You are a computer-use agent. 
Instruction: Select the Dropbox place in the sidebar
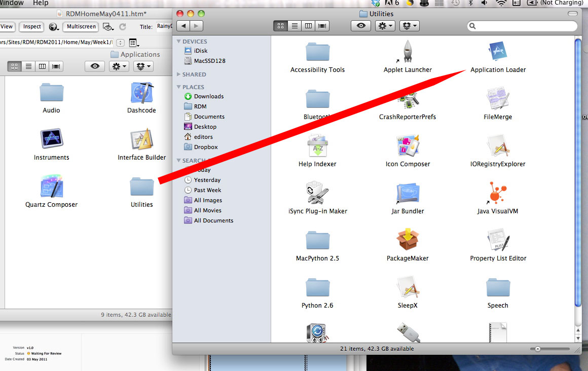pos(205,147)
